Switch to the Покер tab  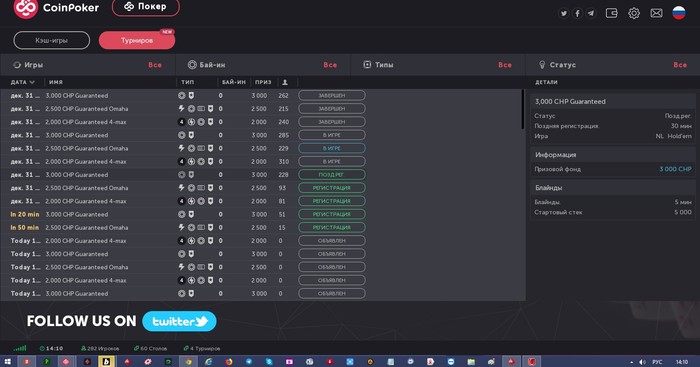pyautogui.click(x=146, y=7)
